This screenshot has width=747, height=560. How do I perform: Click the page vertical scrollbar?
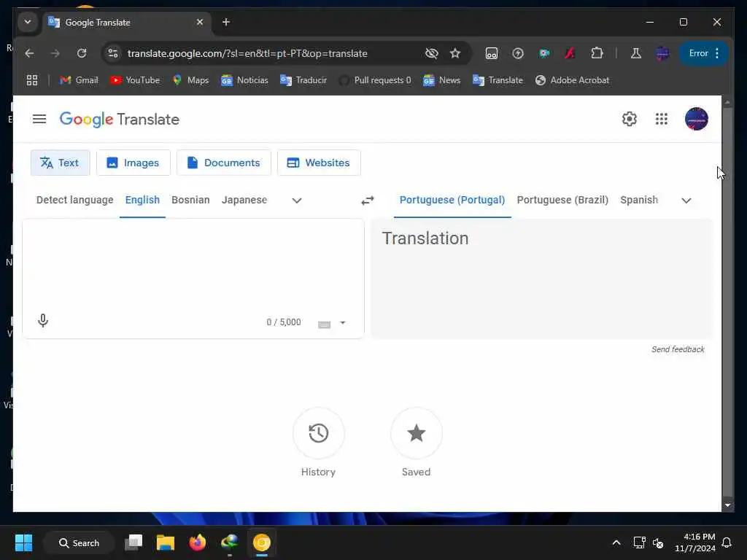tap(727, 301)
